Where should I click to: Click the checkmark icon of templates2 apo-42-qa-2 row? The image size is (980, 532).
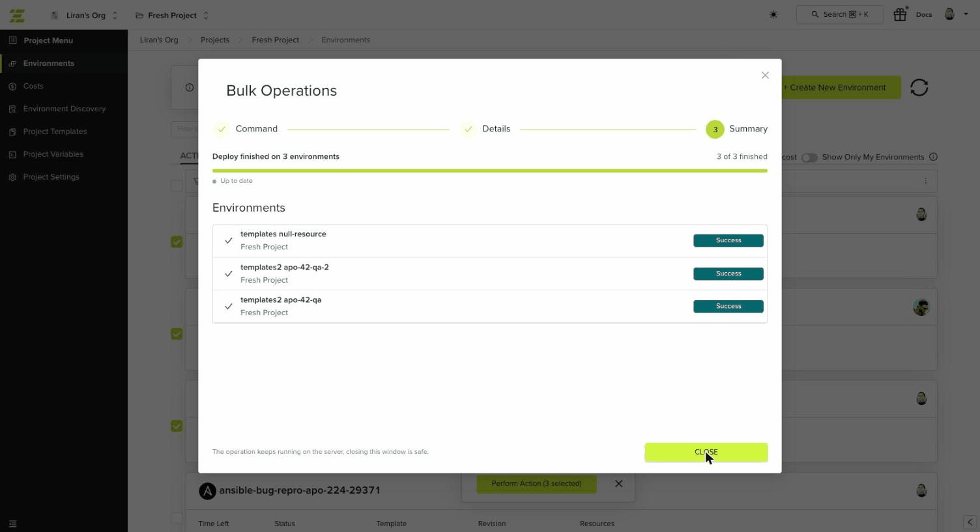coord(229,274)
